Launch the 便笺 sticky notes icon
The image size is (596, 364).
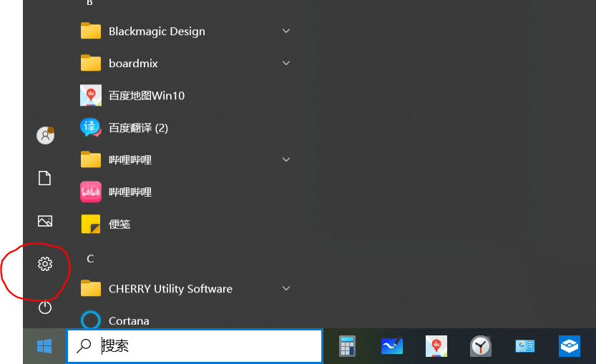[x=91, y=224]
